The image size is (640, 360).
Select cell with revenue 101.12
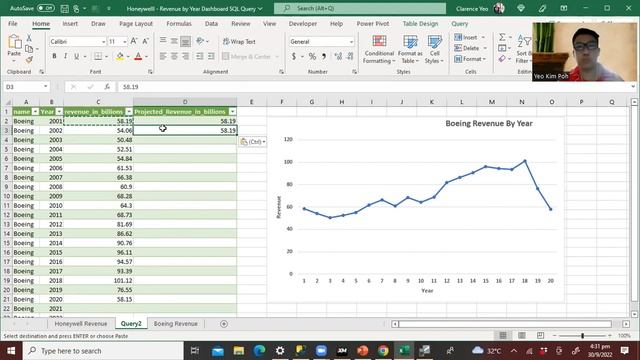click(98, 280)
